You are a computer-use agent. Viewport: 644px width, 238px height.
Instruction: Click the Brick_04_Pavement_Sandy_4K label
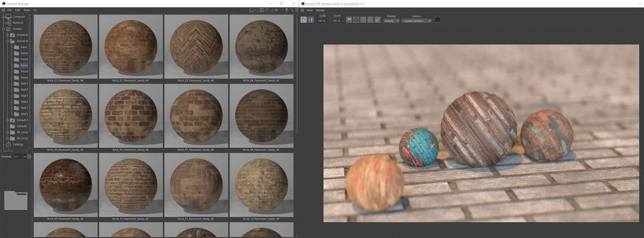coord(261,80)
